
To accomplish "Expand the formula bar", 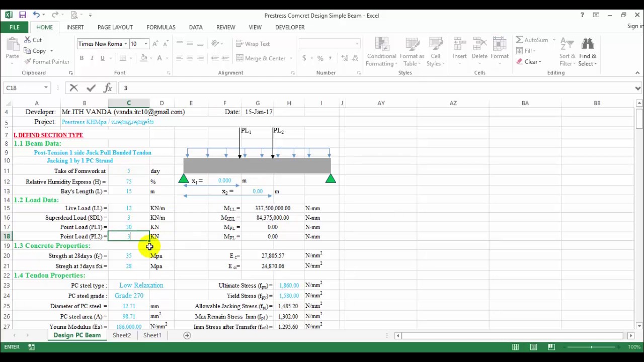I will [637, 88].
